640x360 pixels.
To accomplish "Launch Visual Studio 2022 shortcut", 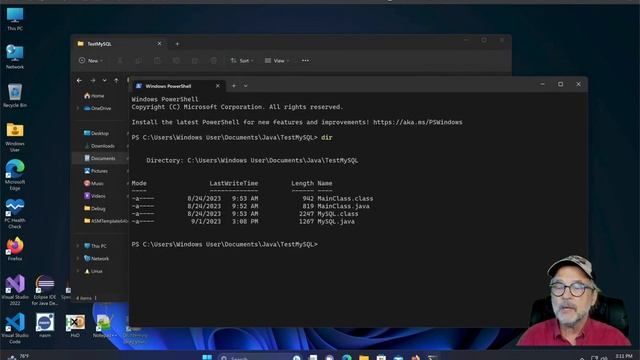I will [x=15, y=290].
